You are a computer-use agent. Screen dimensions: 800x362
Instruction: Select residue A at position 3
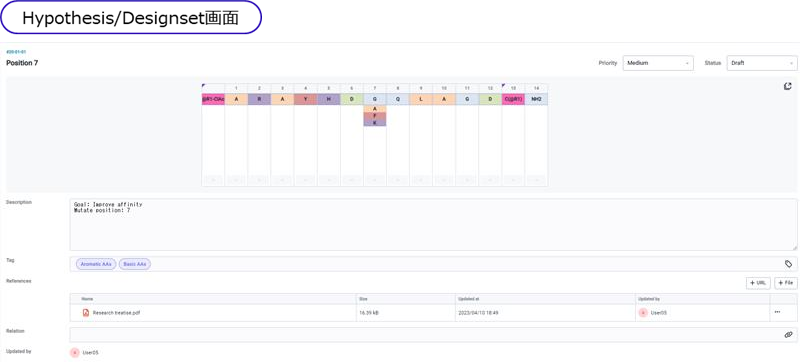point(282,99)
